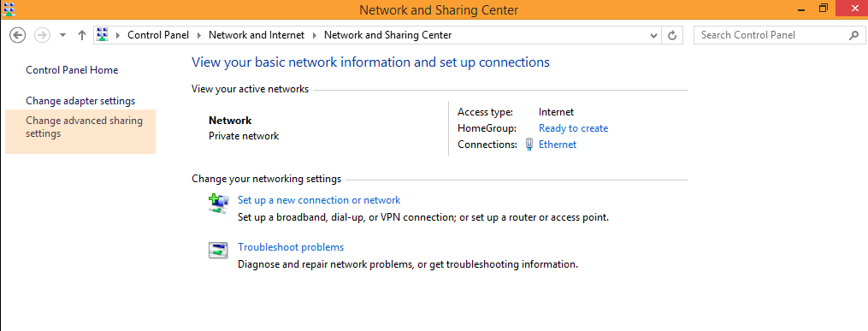
Task: Click the Ethernet plug icon
Action: 528,145
